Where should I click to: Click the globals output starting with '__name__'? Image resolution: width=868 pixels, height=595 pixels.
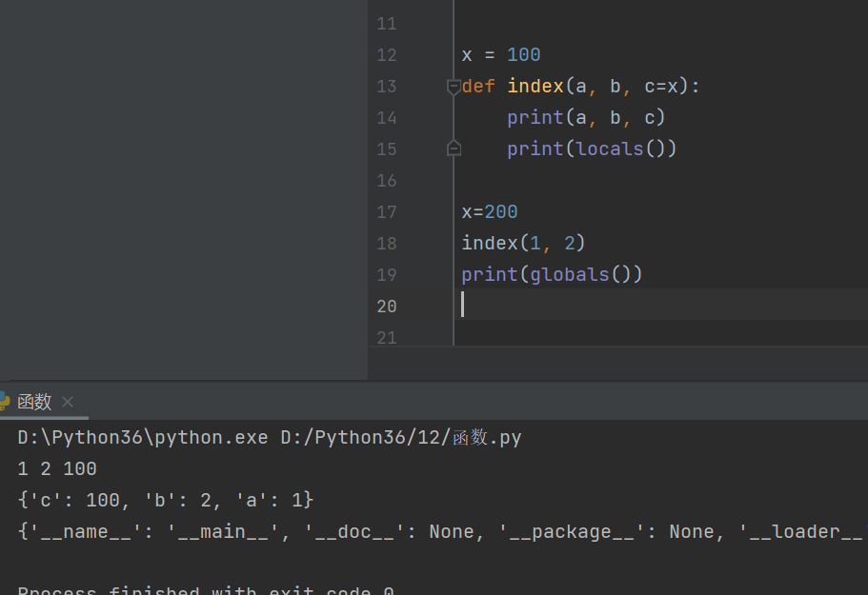(442, 532)
